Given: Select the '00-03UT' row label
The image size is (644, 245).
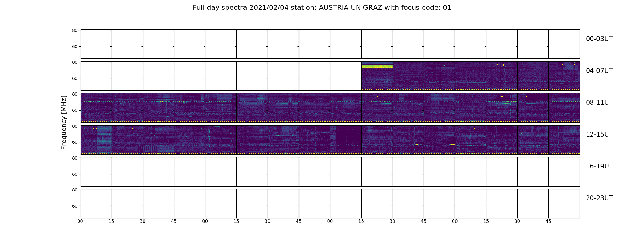Looking at the screenshot, I should tap(599, 39).
